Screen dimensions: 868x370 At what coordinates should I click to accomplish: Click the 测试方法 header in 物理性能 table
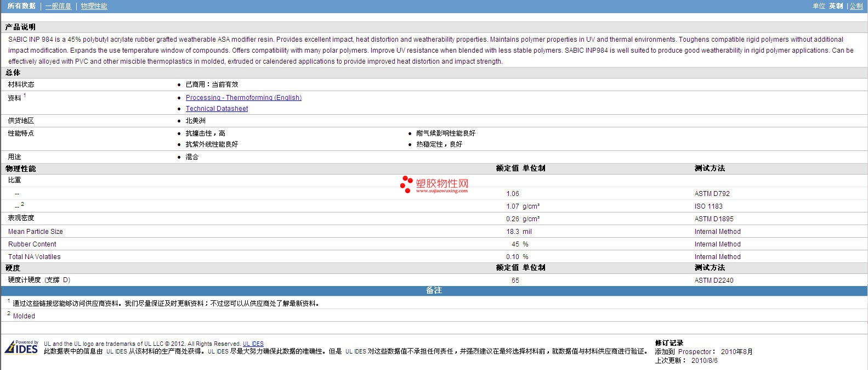point(710,169)
